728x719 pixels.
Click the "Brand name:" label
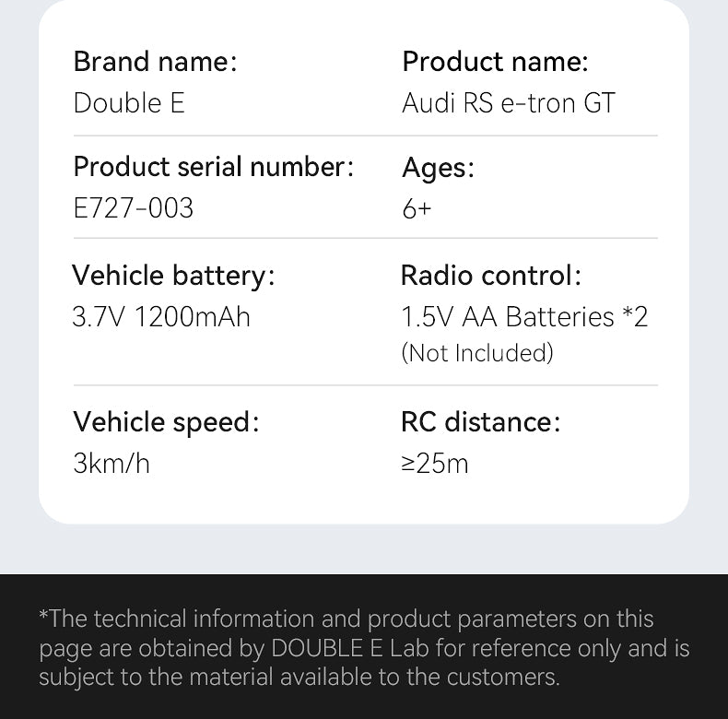[155, 62]
